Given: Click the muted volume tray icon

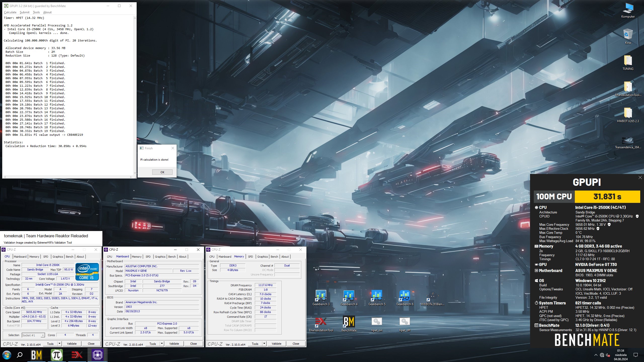Looking at the screenshot, I should pos(608,355).
